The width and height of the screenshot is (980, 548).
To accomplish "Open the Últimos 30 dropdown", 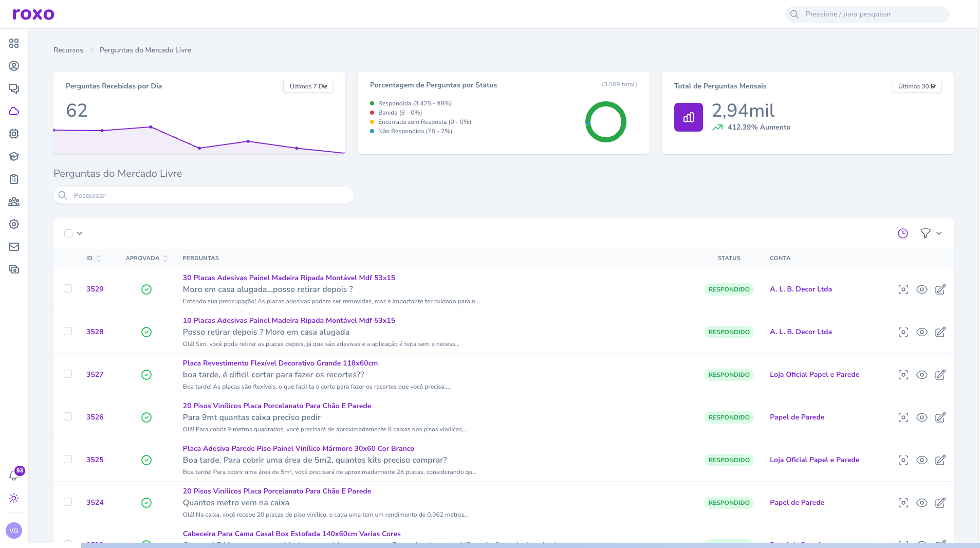I will click(x=917, y=86).
